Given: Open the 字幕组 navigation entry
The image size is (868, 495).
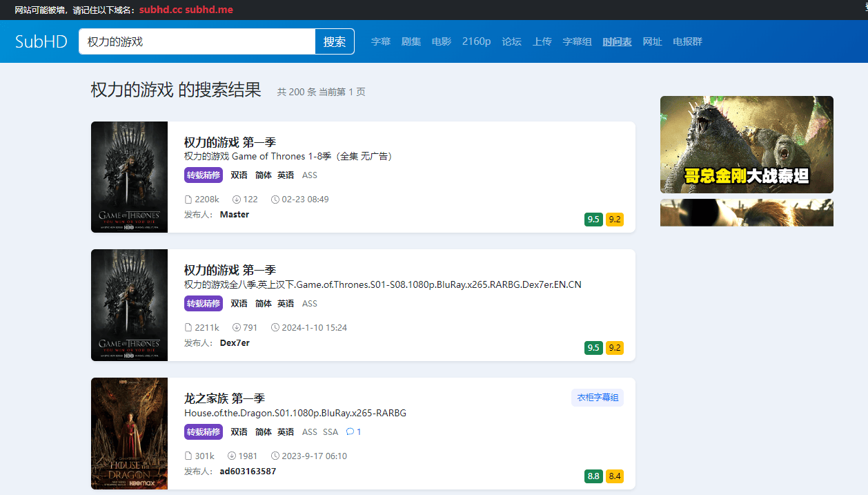Looking at the screenshot, I should pos(577,41).
